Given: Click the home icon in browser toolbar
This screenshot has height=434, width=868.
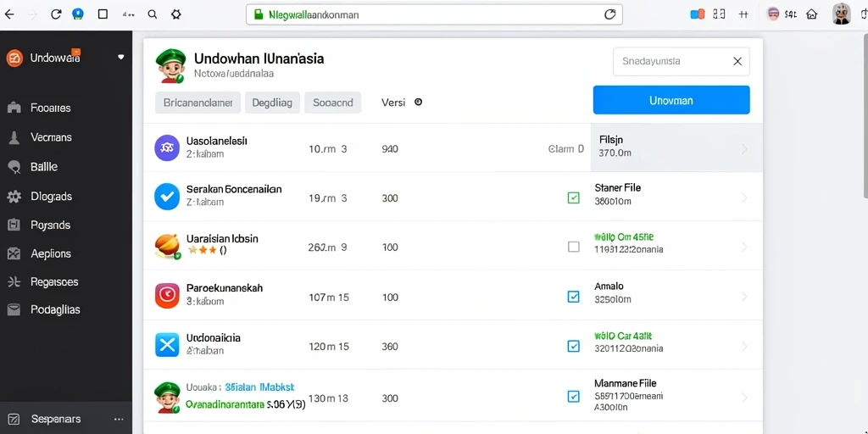Looking at the screenshot, I should 811,15.
